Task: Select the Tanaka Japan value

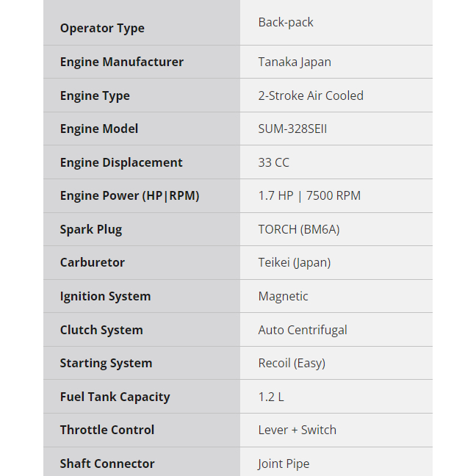Action: point(295,62)
